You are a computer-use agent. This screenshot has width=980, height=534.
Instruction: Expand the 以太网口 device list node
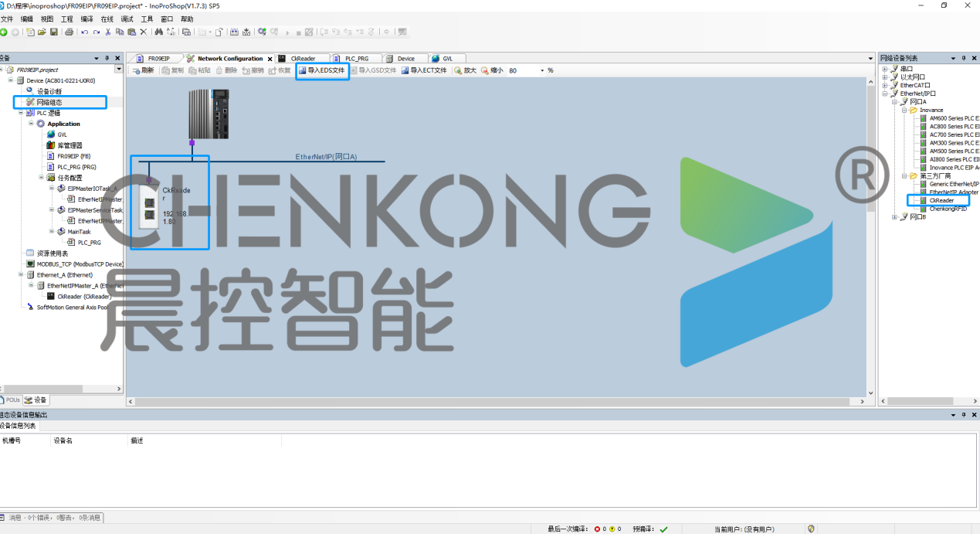point(885,77)
